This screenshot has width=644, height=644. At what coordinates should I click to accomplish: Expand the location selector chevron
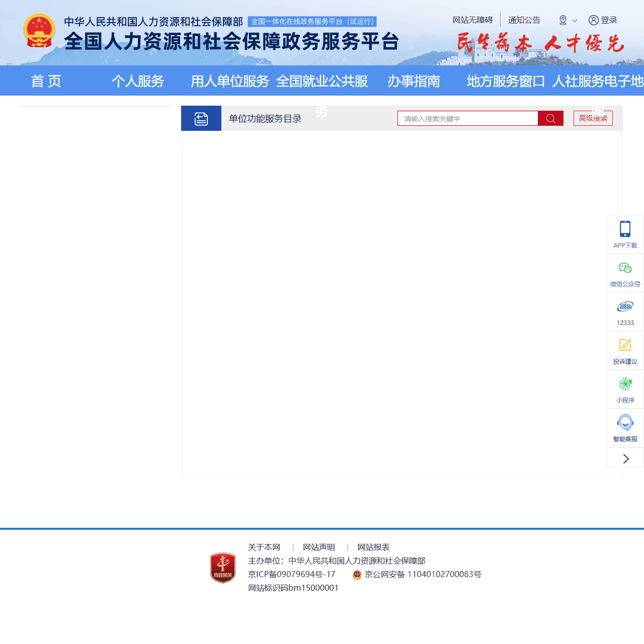pyautogui.click(x=575, y=22)
